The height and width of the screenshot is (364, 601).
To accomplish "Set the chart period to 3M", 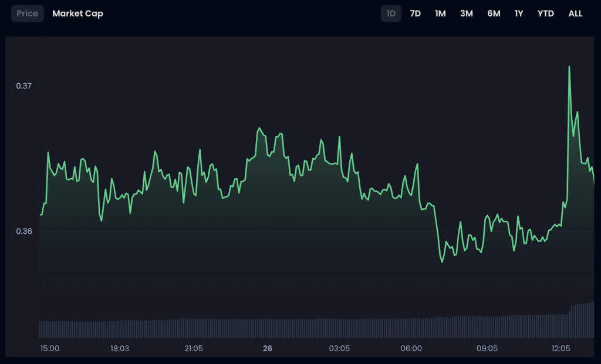I will (x=467, y=13).
